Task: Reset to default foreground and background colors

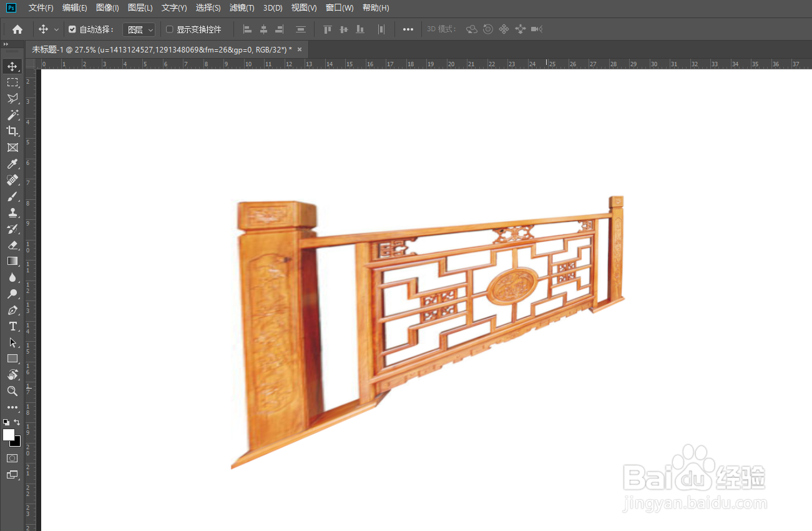Action: 6,422
